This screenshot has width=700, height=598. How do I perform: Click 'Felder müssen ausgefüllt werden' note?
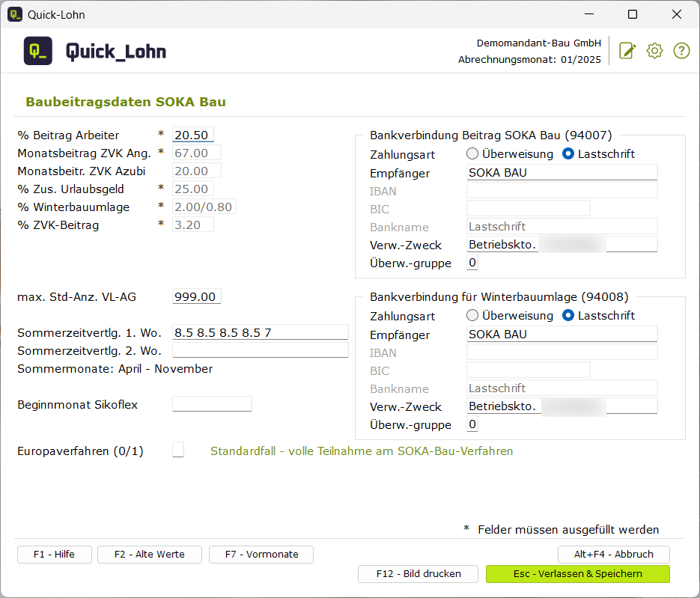pyautogui.click(x=568, y=530)
